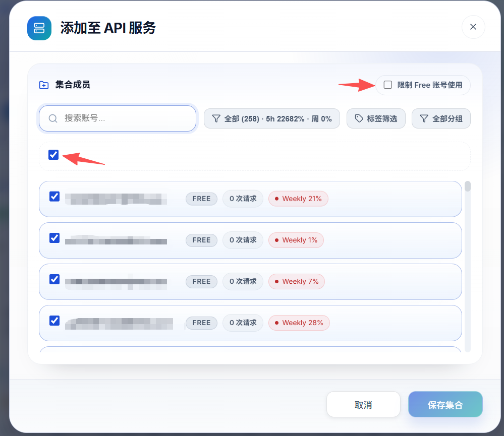Click the funnel icon in the 全部 (258) filter
The height and width of the screenshot is (436, 504).
click(x=216, y=119)
